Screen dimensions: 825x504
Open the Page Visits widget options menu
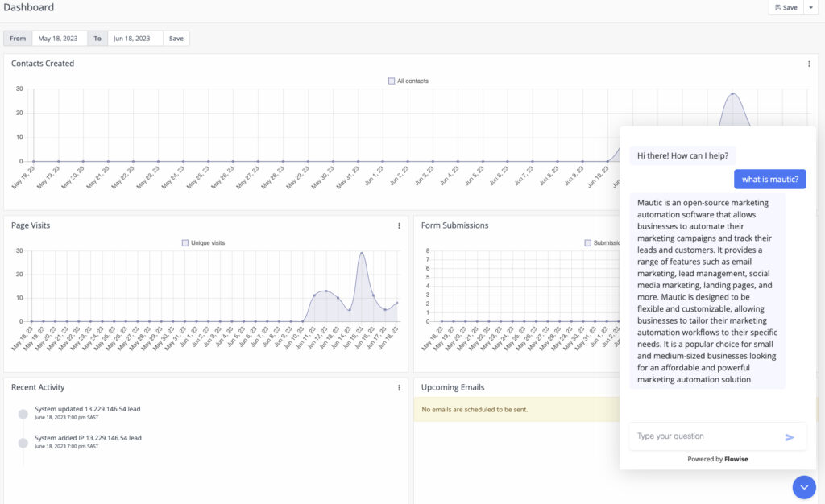399,226
